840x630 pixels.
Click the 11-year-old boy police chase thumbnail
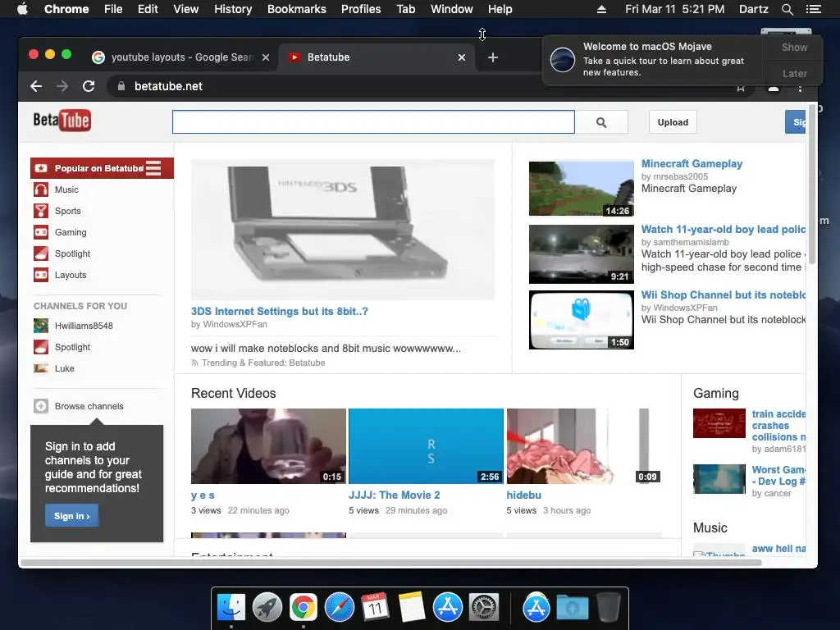pyautogui.click(x=582, y=254)
